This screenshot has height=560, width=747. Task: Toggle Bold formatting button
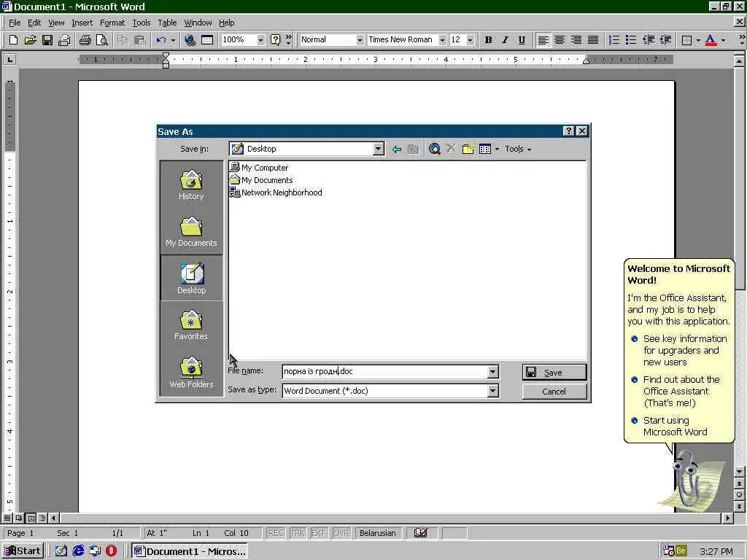pos(488,40)
